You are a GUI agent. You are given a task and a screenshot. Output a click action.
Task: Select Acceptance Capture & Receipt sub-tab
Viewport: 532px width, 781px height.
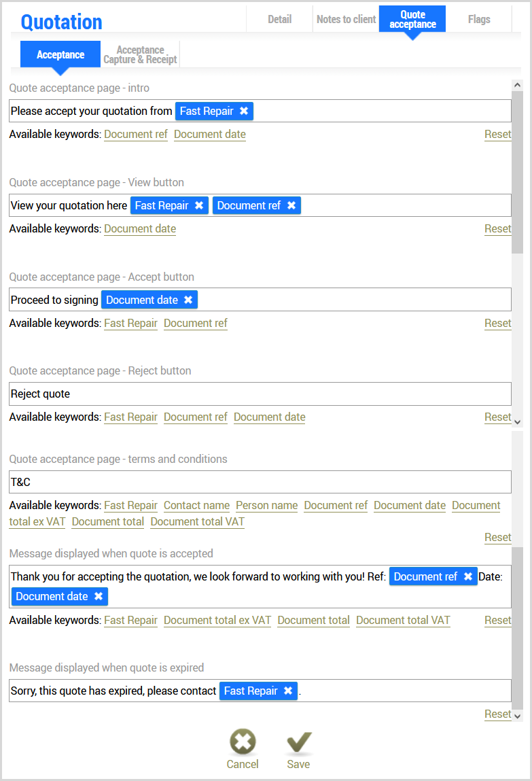(140, 54)
